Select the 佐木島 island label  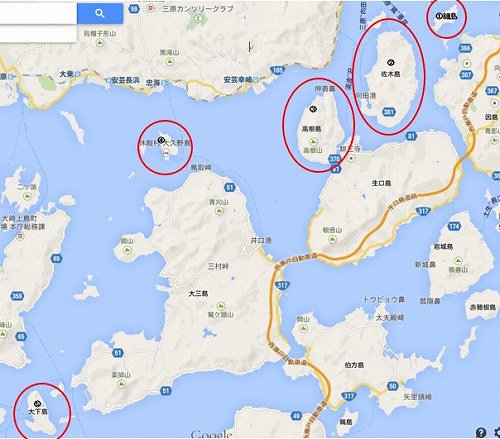391,74
